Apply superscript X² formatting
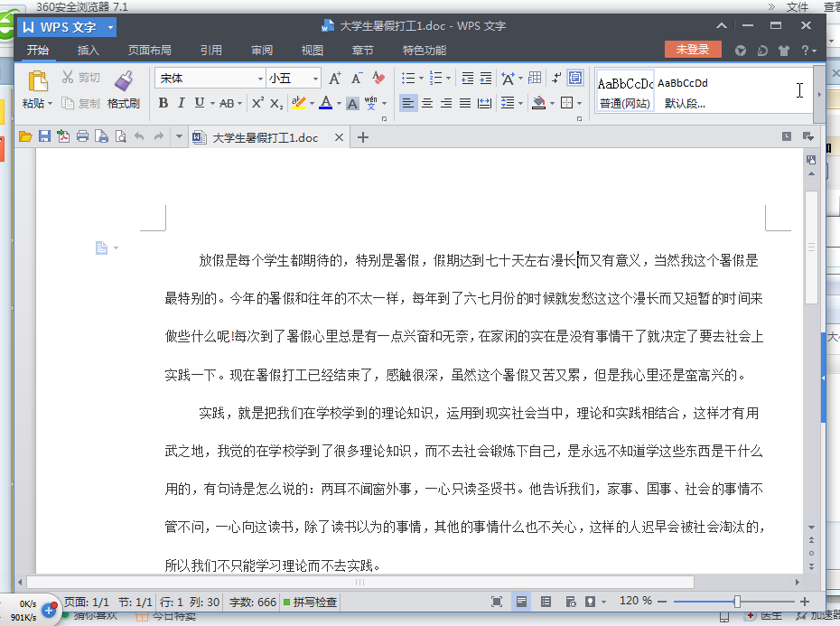The width and height of the screenshot is (840, 626). pyautogui.click(x=257, y=103)
